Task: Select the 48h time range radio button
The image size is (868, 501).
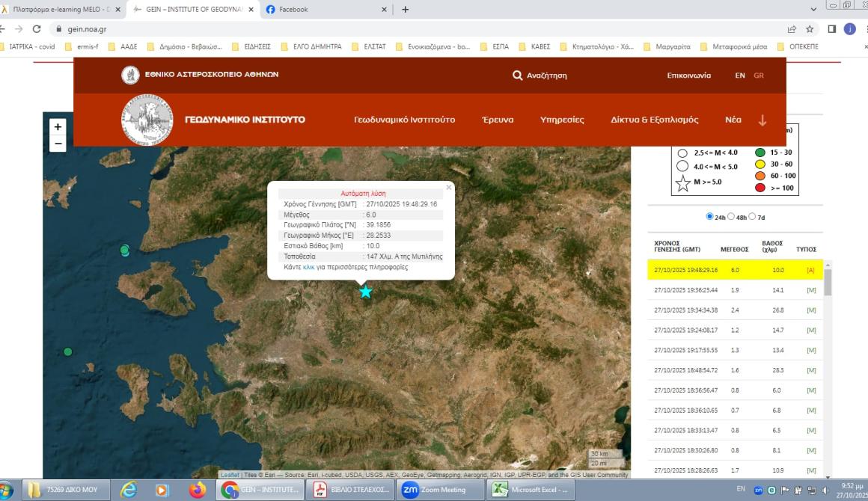Action: tap(732, 217)
